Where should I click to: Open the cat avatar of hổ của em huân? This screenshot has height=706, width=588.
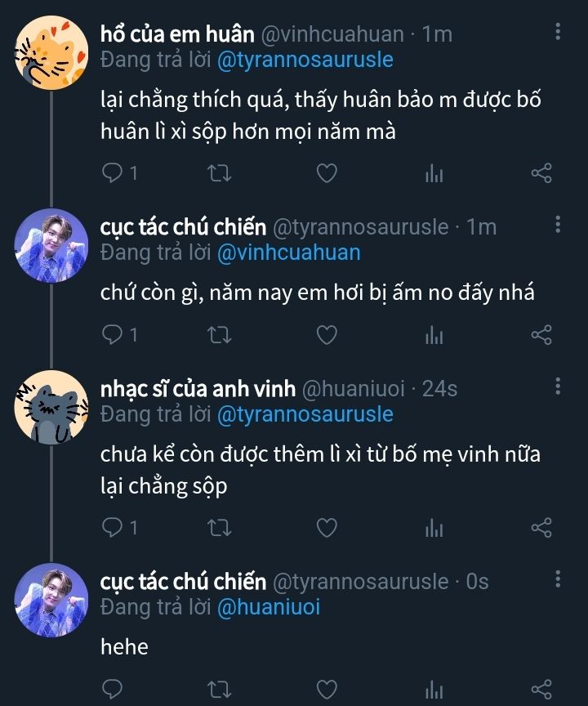point(51,52)
